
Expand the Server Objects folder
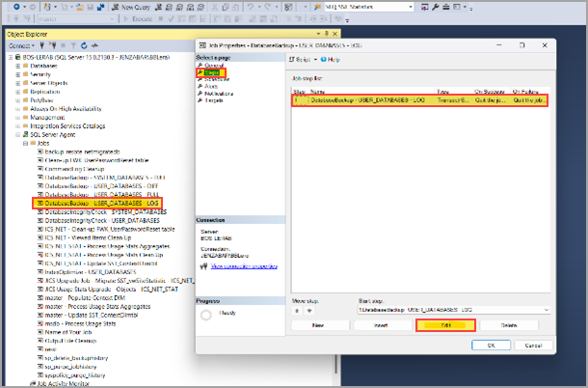tap(17, 83)
